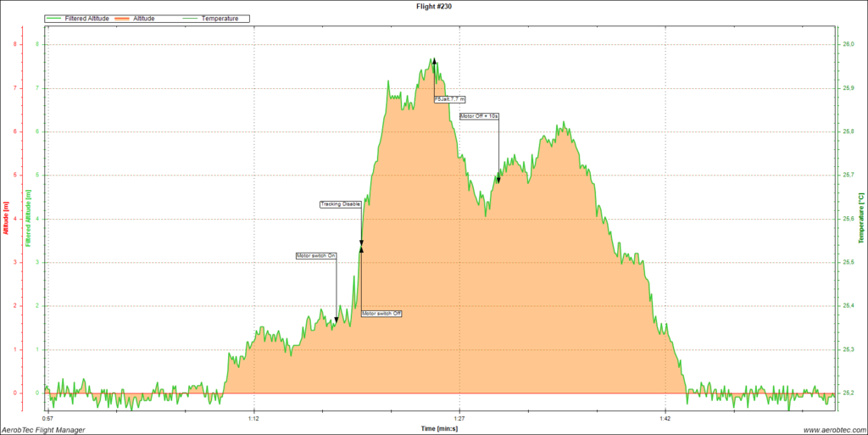Toggle the Temperature legend entry
The width and height of the screenshot is (868, 435).
219,18
